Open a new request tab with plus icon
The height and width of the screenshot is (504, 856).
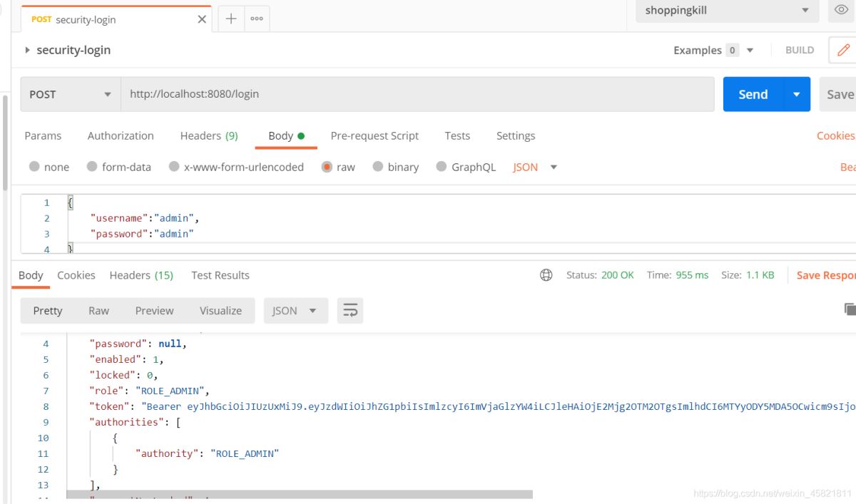pos(231,19)
